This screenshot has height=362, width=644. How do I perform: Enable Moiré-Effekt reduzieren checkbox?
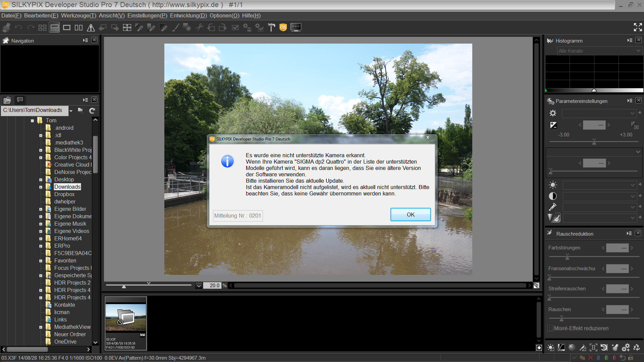(550, 328)
